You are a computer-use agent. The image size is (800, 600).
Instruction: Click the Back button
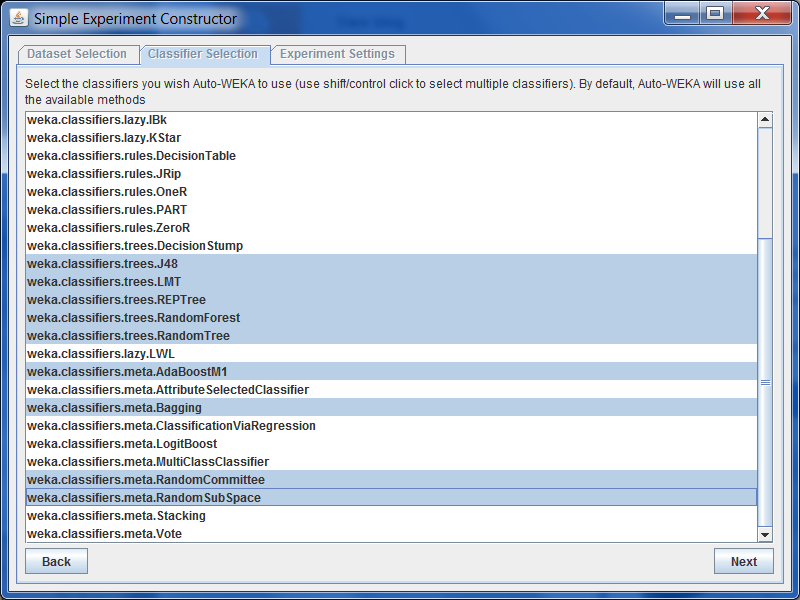pyautogui.click(x=57, y=561)
